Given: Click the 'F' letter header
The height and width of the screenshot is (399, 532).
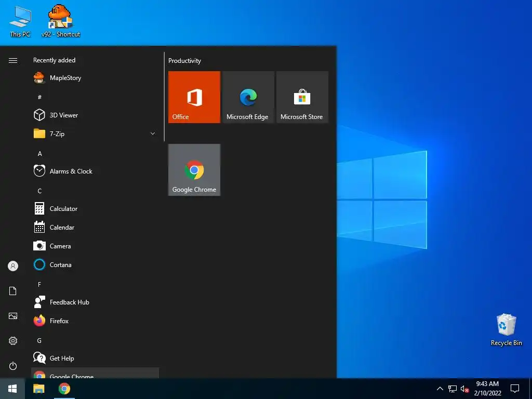Looking at the screenshot, I should point(39,284).
